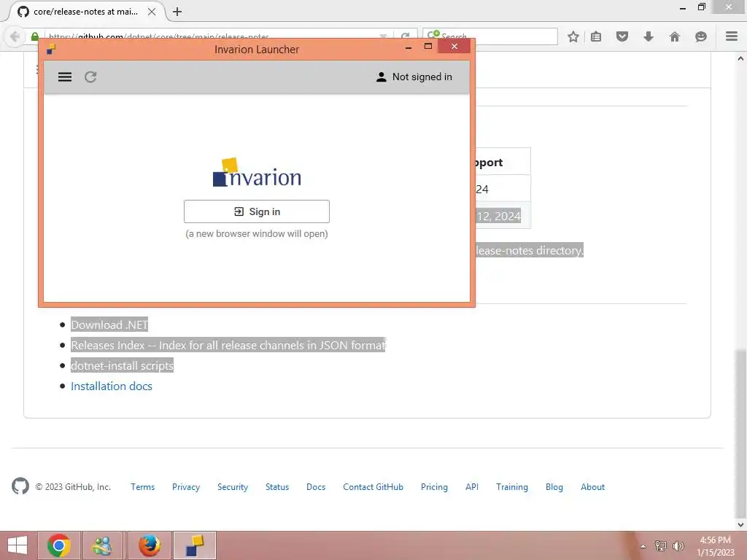The width and height of the screenshot is (747, 560).
Task: Click the vertical scrollbar thumb in Firefox
Action: click(x=740, y=433)
